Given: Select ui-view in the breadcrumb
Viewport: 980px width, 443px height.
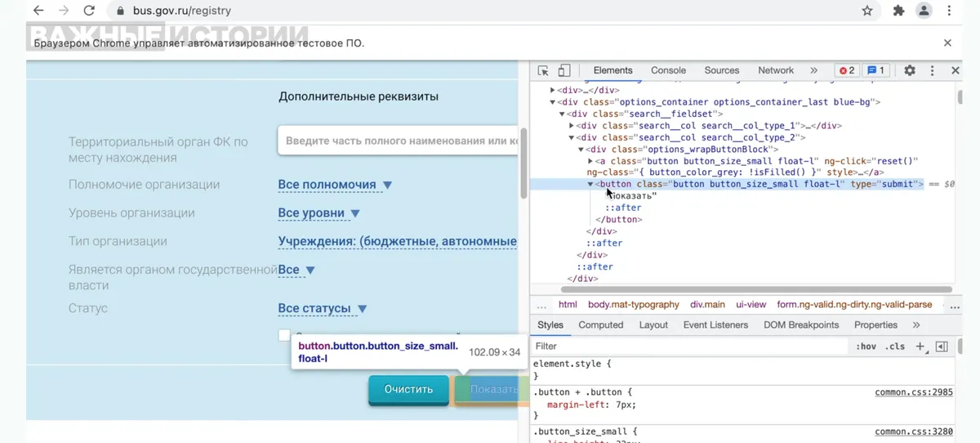Looking at the screenshot, I should click(751, 304).
